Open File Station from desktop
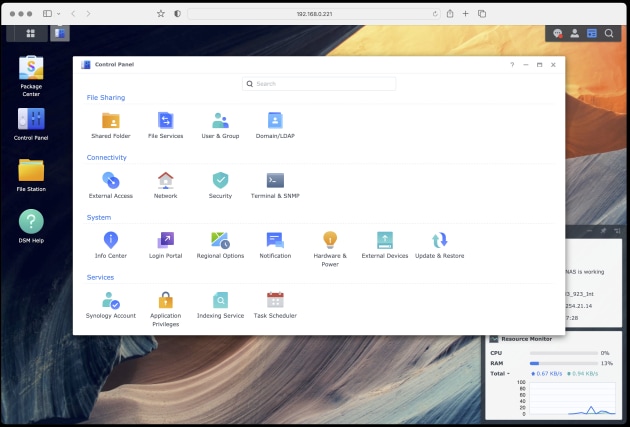Image resolution: width=630 pixels, height=427 pixels. pyautogui.click(x=31, y=175)
